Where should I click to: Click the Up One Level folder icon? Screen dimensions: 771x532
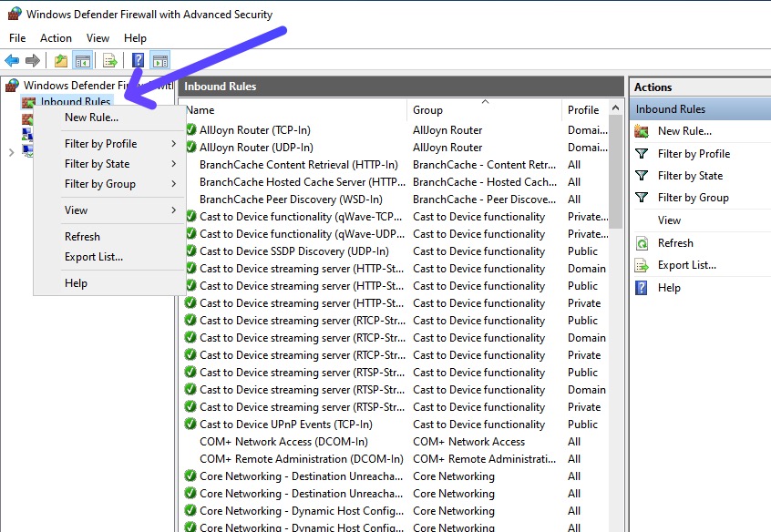pyautogui.click(x=60, y=61)
